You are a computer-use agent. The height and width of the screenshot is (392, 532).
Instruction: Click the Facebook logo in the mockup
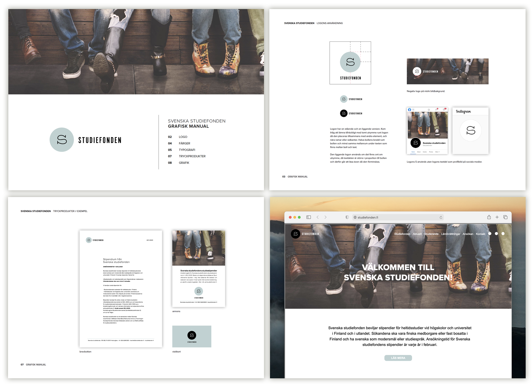click(410, 110)
